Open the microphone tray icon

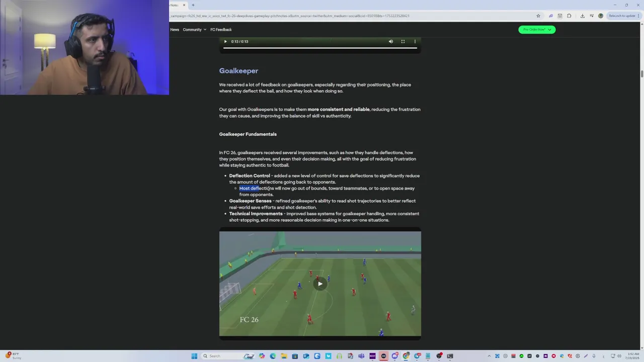coord(594,356)
